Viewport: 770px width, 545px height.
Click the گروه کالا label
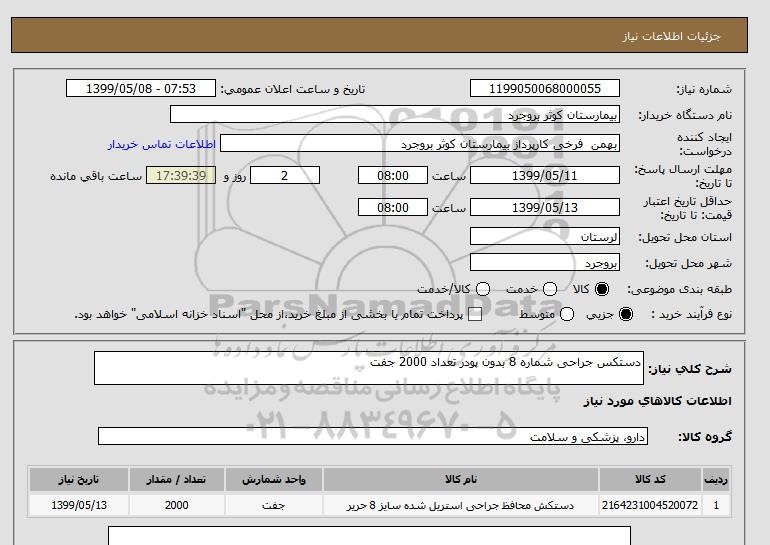point(705,436)
